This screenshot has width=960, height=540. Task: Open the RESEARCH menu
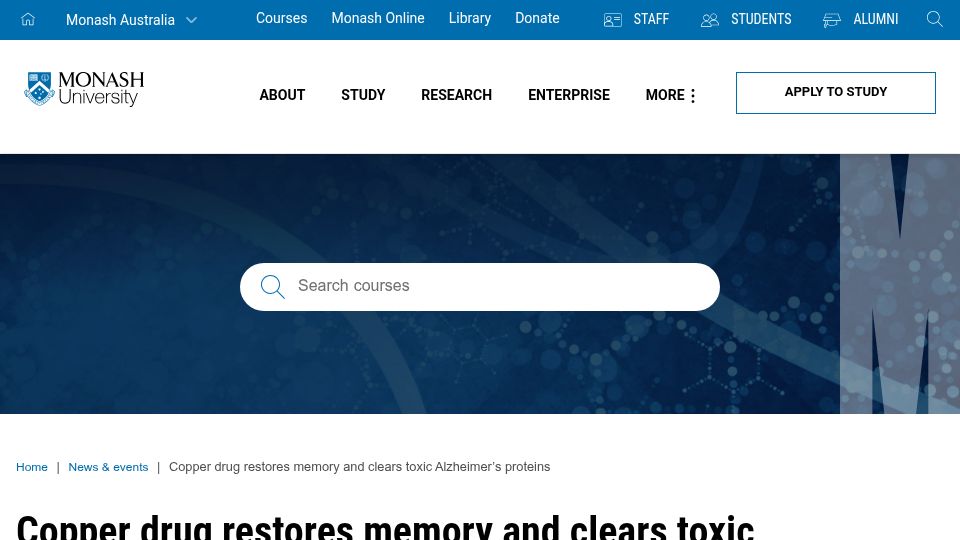click(x=456, y=95)
